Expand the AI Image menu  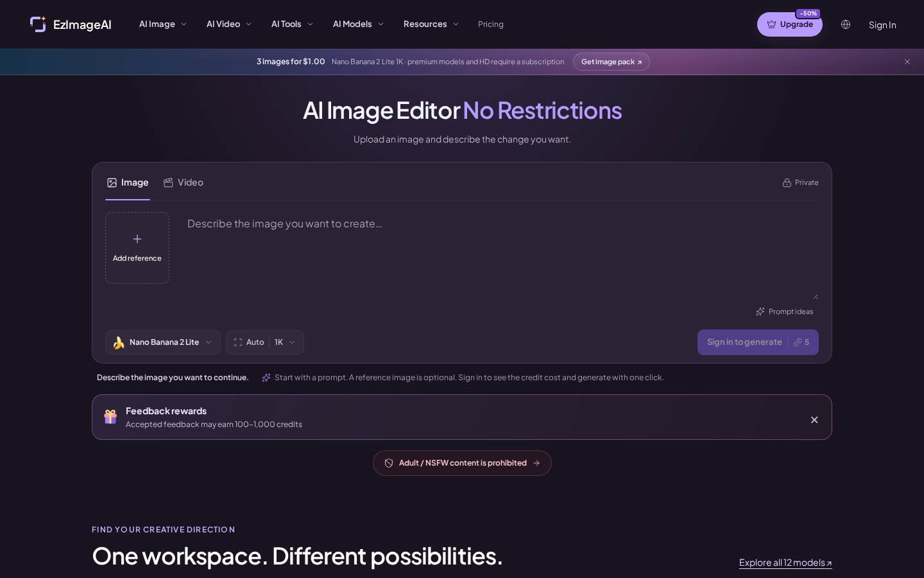click(163, 24)
